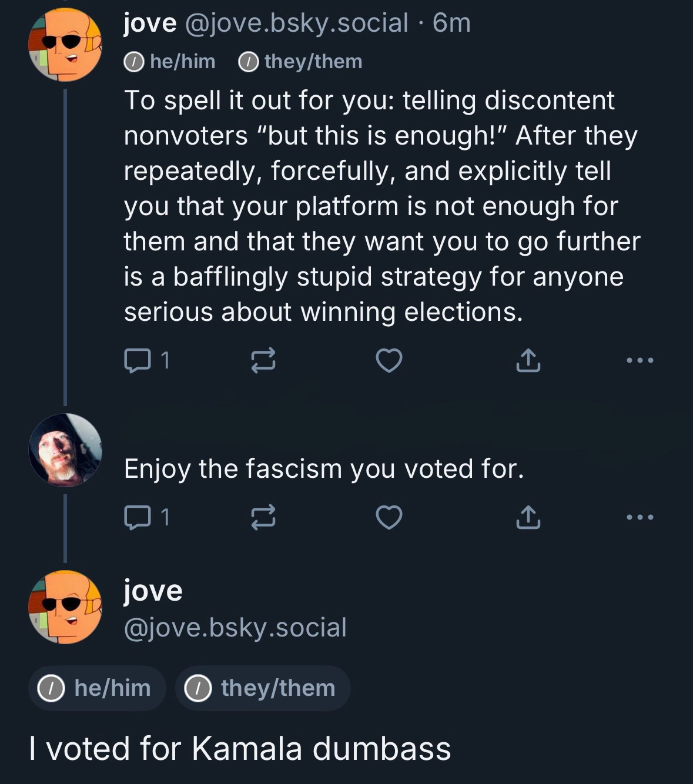Image resolution: width=693 pixels, height=784 pixels.
Task: Open jove's avatar on the bottom post
Action: (x=65, y=607)
